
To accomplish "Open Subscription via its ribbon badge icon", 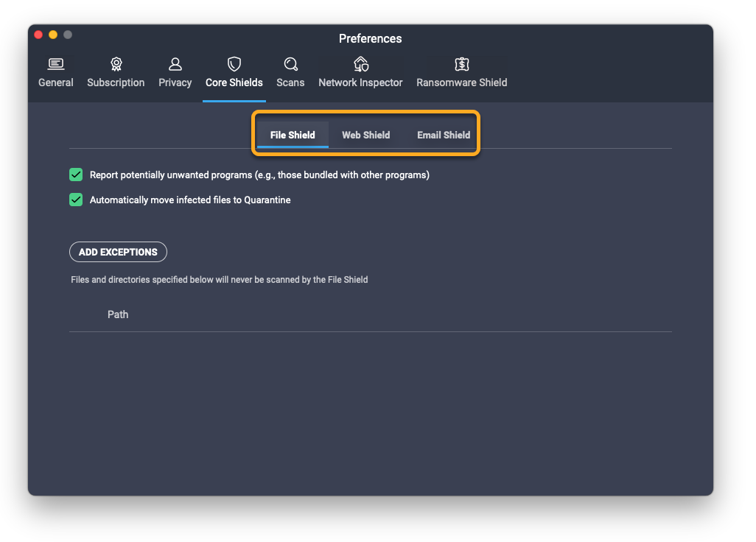I will (116, 64).
